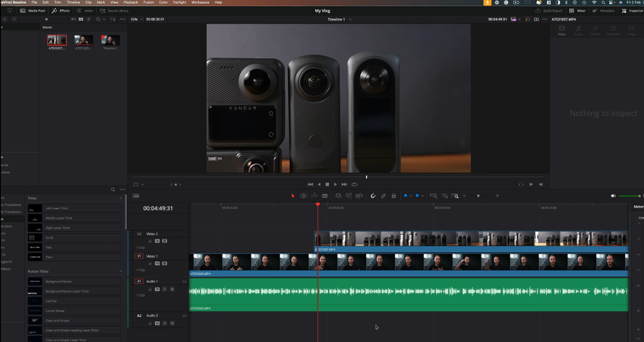Open media pool search dropdown arrow
Image resolution: width=644 pixels, height=342 pixels.
point(103,19)
